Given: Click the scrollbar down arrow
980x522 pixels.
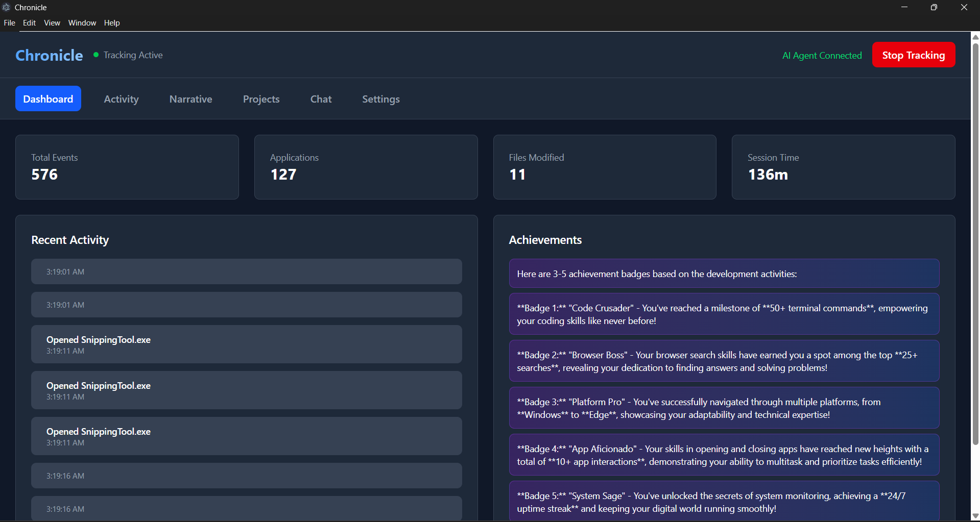Looking at the screenshot, I should pyautogui.click(x=974, y=515).
